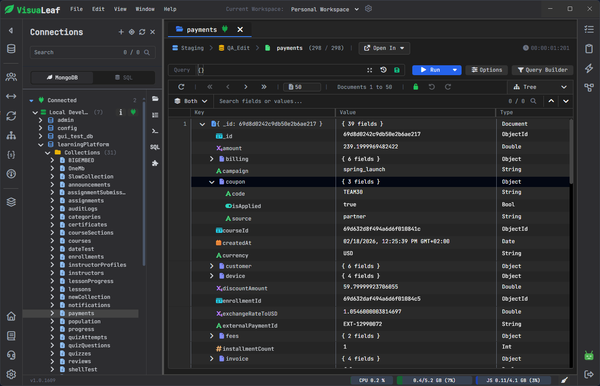Go to the home sidebar icon
Screen dimensions: 600x386
pyautogui.click(x=11, y=316)
